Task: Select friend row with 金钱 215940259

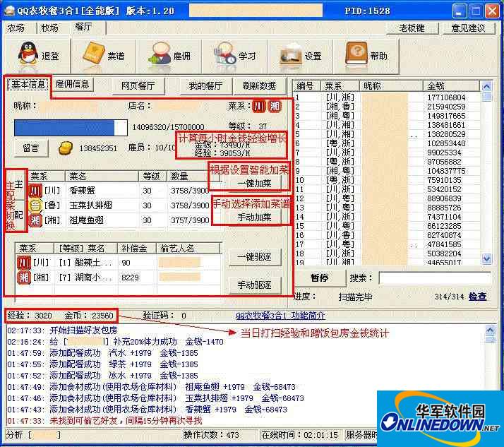Action: pos(388,107)
